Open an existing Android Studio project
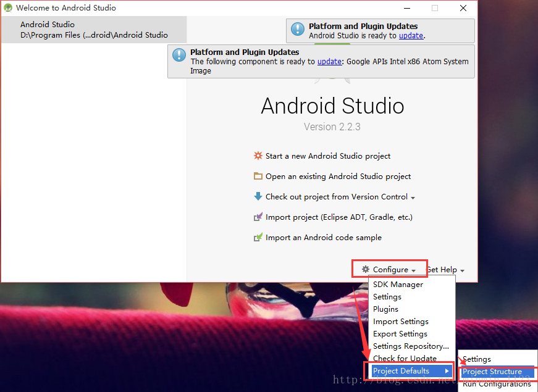 click(338, 177)
